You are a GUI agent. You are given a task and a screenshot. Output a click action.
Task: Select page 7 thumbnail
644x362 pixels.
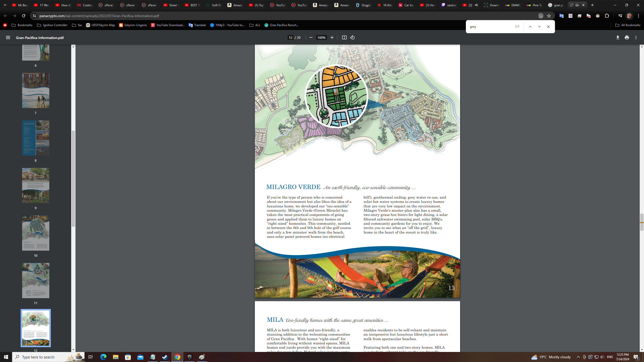pyautogui.click(x=35, y=90)
